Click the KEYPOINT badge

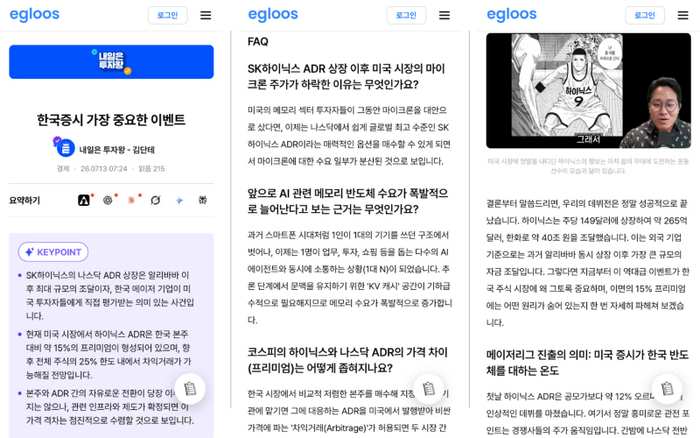coord(53,252)
